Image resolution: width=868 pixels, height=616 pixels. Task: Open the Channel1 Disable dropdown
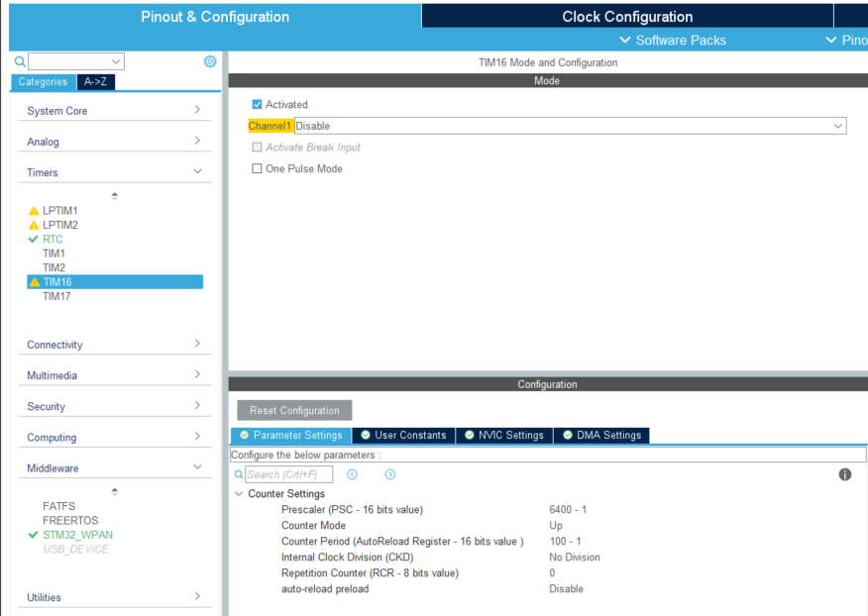tap(570, 126)
